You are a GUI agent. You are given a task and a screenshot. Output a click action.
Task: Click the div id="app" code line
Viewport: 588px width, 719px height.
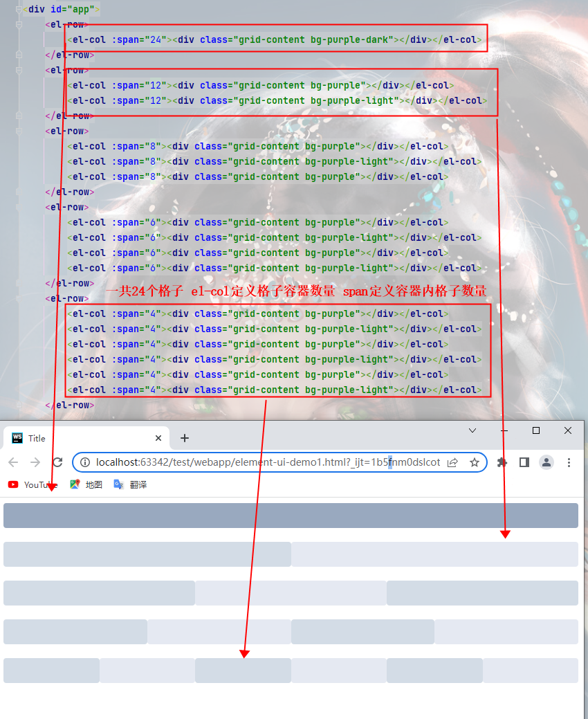pos(62,9)
